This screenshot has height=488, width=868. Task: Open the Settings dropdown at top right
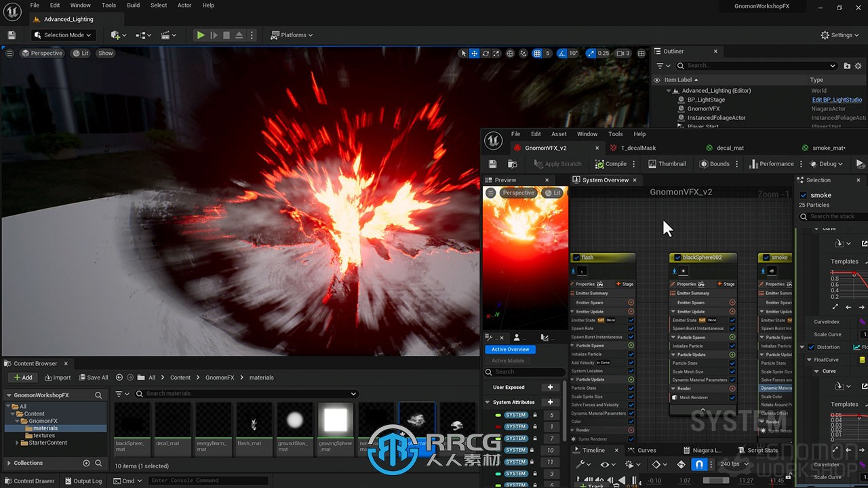tap(841, 35)
